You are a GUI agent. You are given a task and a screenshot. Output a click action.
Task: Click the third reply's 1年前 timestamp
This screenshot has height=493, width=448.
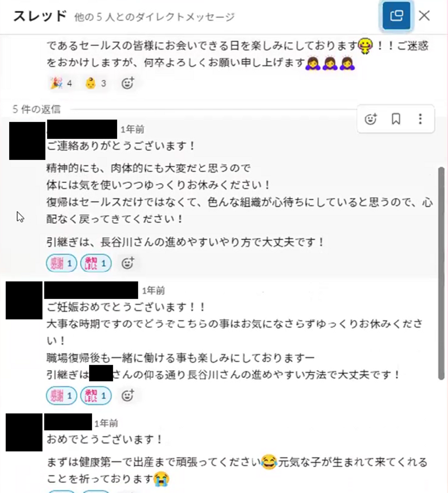(x=106, y=423)
